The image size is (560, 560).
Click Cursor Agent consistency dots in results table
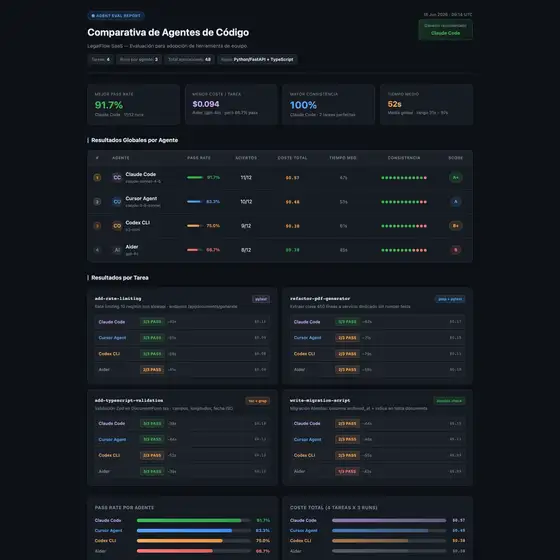tap(404, 202)
